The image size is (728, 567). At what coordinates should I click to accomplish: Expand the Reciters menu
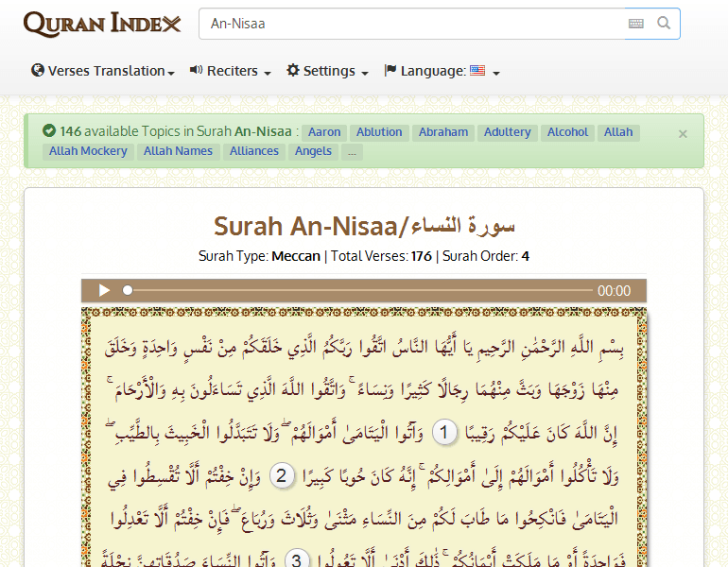(x=231, y=71)
